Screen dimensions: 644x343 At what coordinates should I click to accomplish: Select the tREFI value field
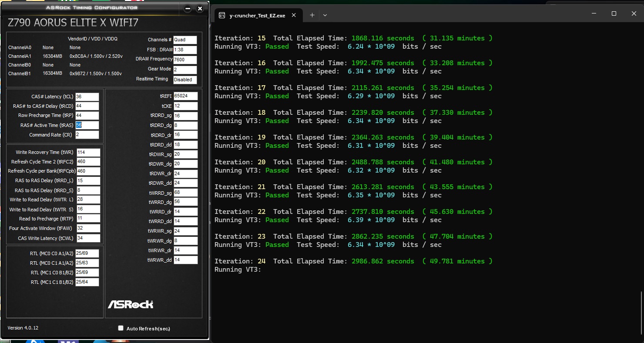click(185, 96)
